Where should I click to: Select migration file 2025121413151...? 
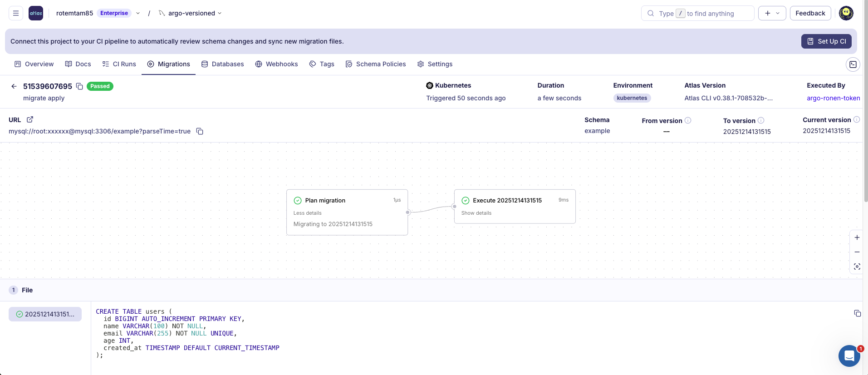coord(45,314)
